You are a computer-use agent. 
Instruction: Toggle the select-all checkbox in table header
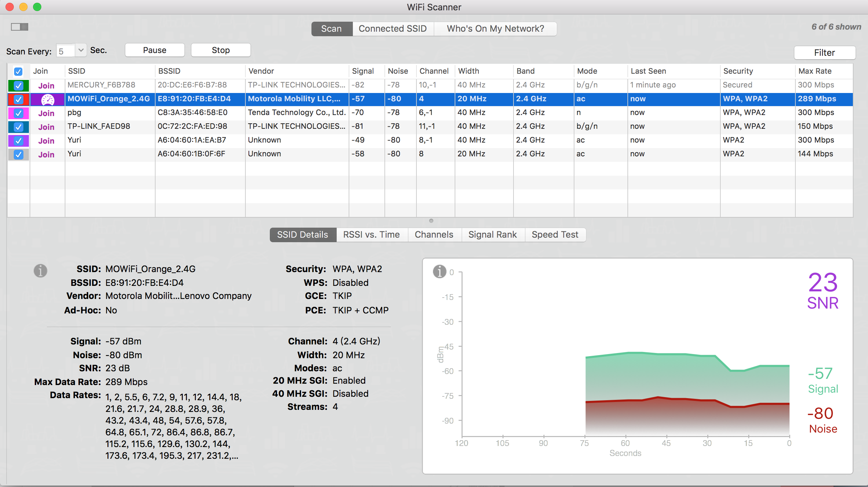pyautogui.click(x=18, y=71)
